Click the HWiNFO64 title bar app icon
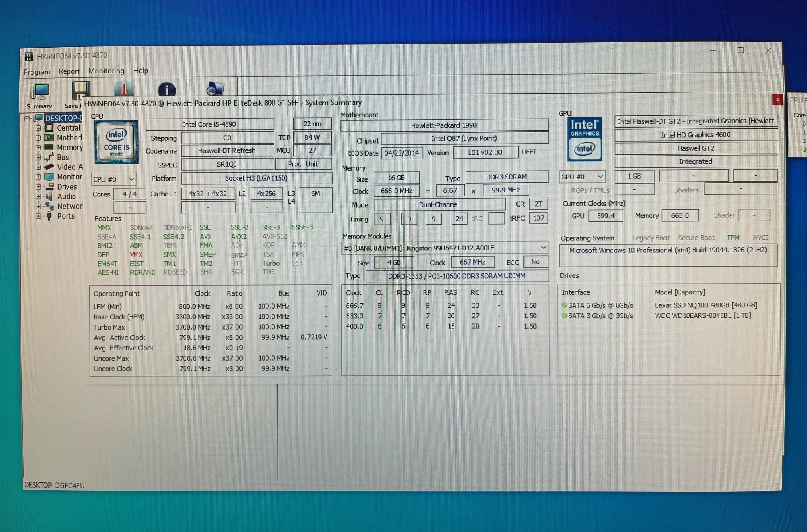The width and height of the screenshot is (807, 532). point(29,56)
